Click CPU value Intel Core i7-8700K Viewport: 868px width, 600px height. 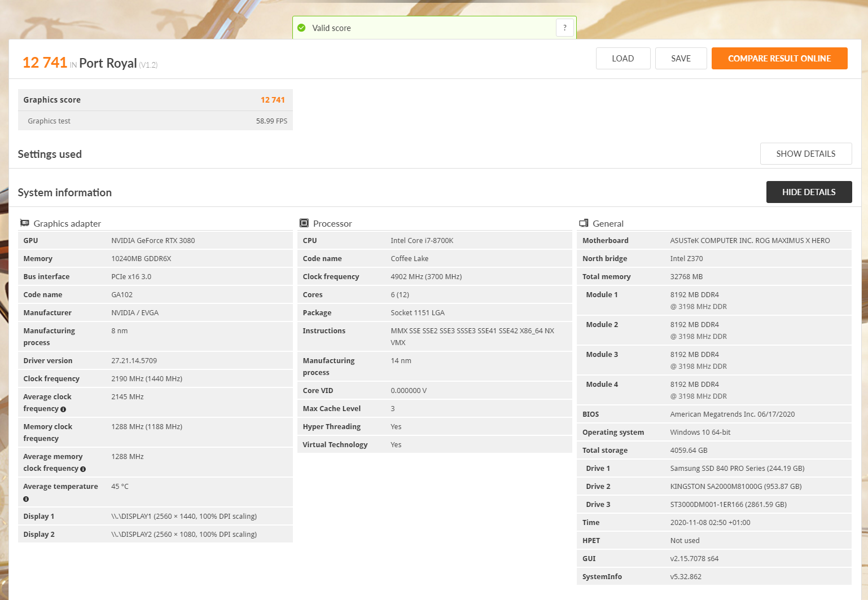422,240
